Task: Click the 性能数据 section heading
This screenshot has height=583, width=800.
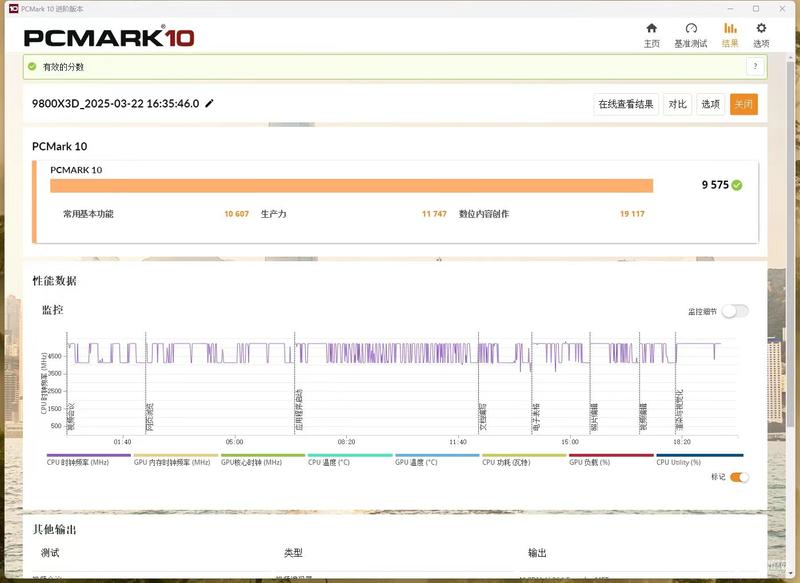Action: tap(55, 281)
